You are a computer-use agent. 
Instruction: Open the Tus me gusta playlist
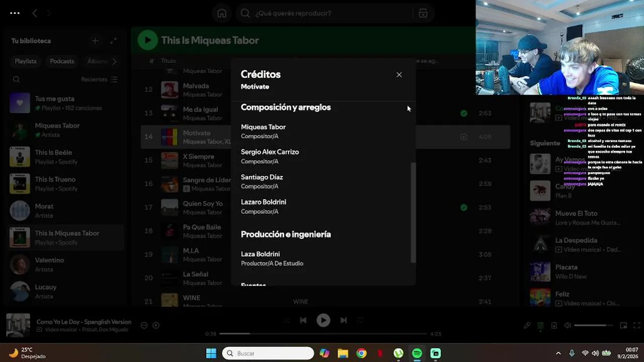(66, 103)
